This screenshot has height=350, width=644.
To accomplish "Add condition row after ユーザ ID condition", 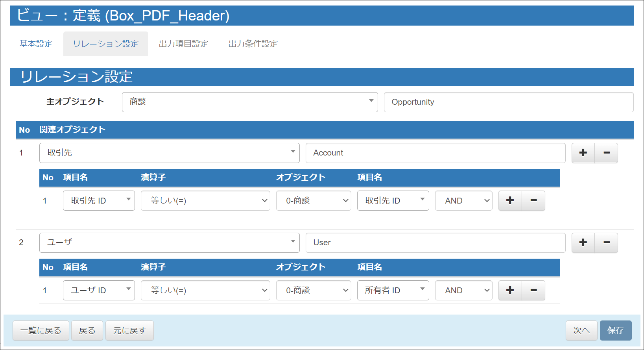I will point(510,291).
